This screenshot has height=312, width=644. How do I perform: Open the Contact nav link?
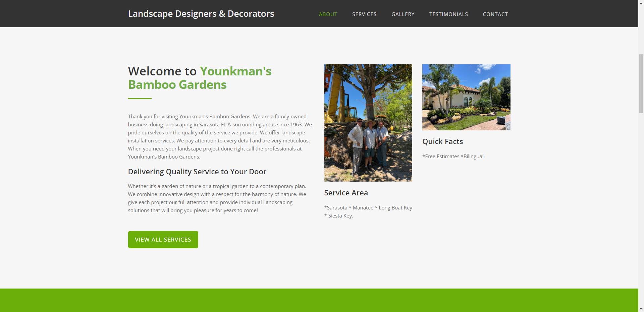pyautogui.click(x=495, y=14)
